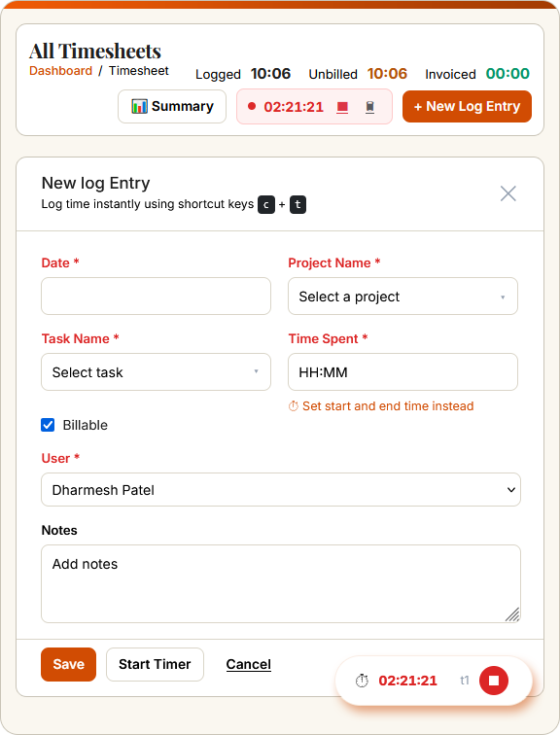The image size is (560, 735).
Task: Click the 'Billable' label text
Action: click(x=86, y=425)
